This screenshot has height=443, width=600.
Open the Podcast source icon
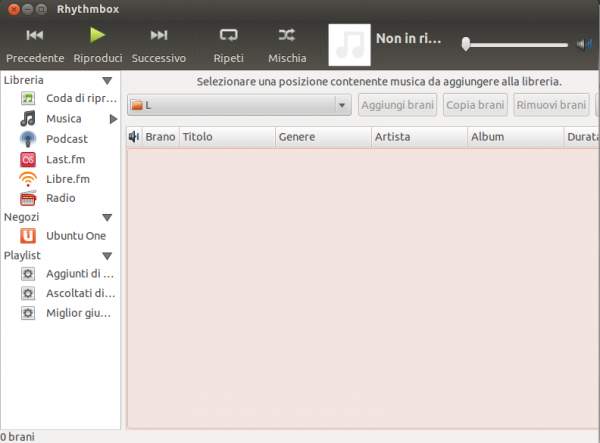pos(28,139)
